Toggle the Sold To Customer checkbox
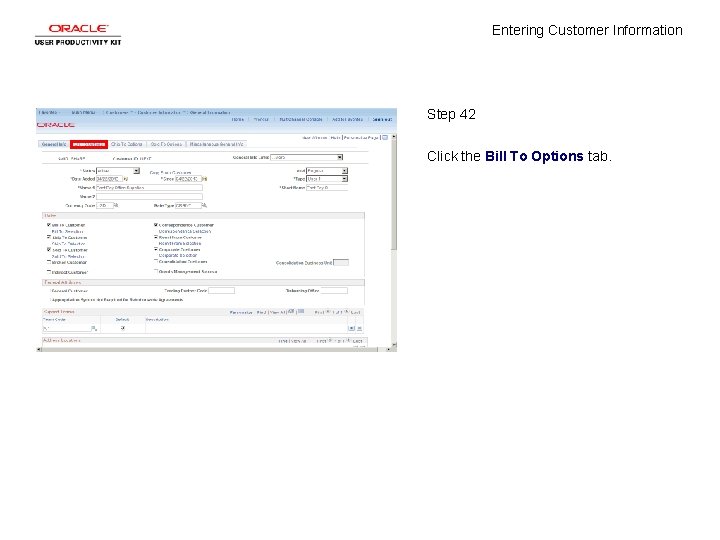The image size is (720, 540). (49, 250)
